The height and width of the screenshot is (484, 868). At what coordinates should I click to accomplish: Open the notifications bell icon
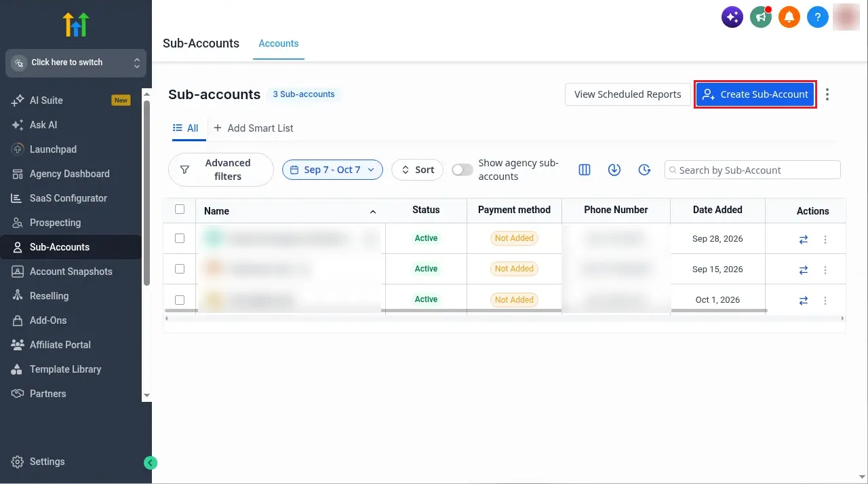point(789,17)
